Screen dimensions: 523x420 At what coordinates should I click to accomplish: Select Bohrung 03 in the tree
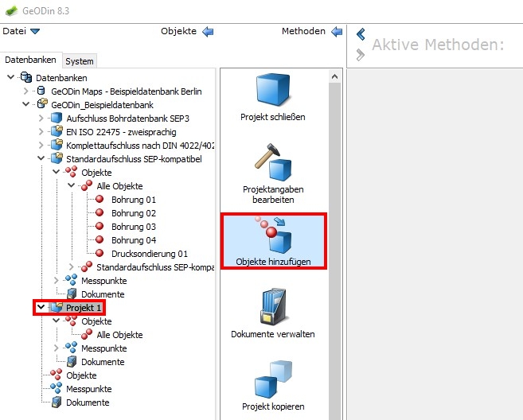click(x=134, y=227)
